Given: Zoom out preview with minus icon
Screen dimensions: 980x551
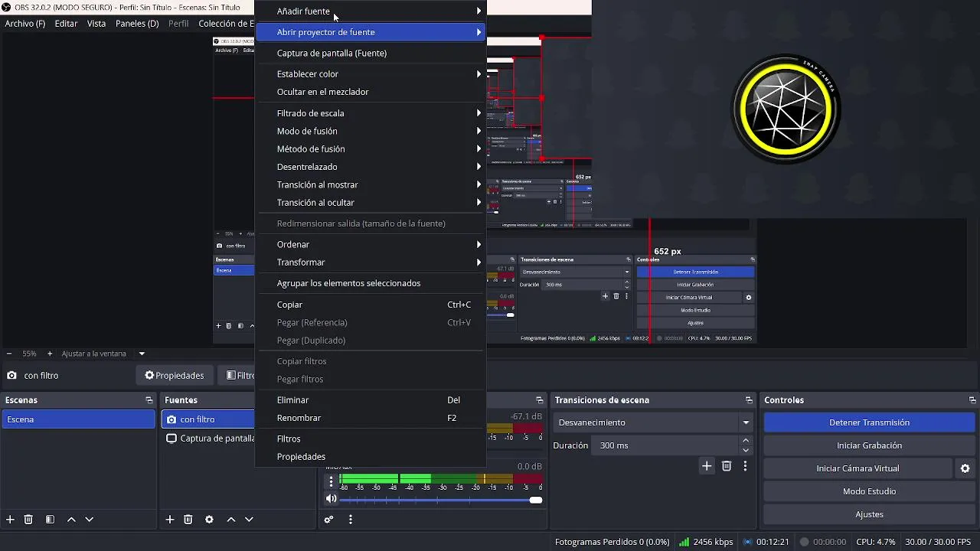Looking at the screenshot, I should pos(8,354).
